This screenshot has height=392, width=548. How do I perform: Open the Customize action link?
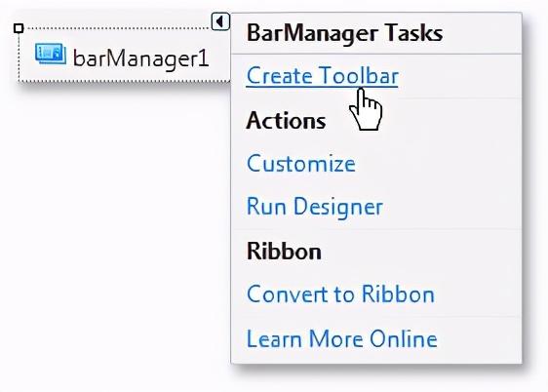(x=301, y=163)
